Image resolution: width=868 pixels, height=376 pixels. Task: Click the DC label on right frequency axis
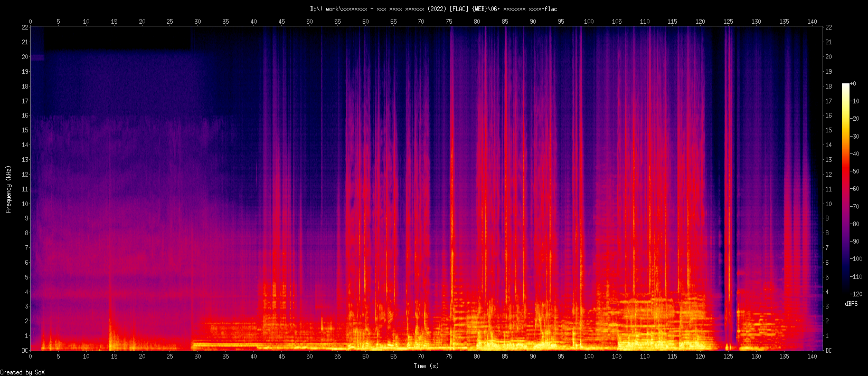point(828,351)
